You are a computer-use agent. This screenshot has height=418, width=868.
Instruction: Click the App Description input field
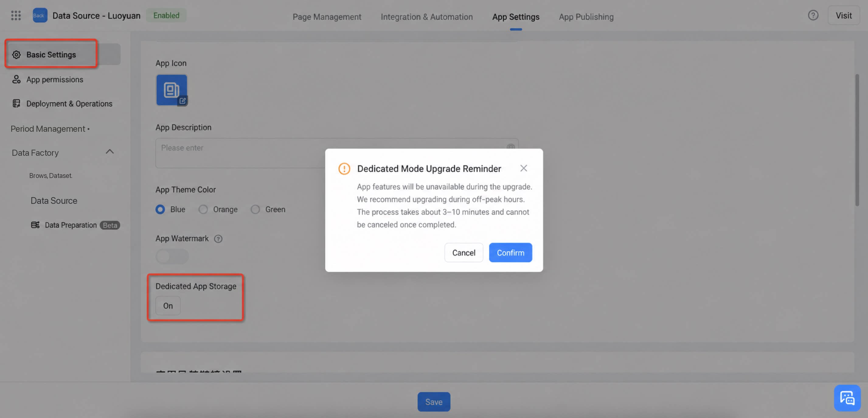click(x=337, y=153)
